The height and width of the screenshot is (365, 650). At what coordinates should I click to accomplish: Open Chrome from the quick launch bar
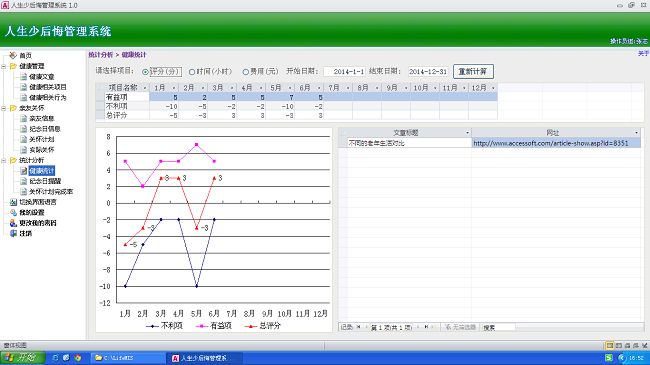pos(78,358)
